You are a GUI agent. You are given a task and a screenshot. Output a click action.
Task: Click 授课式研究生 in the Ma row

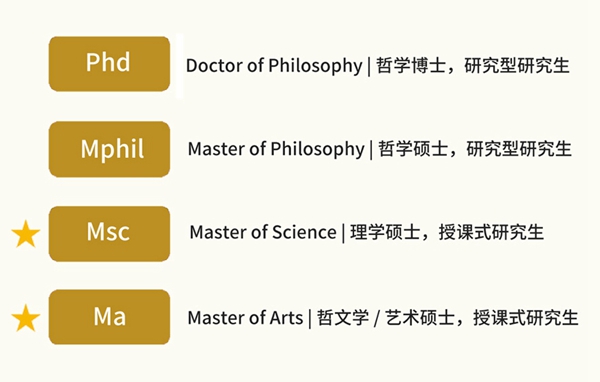click(525, 318)
